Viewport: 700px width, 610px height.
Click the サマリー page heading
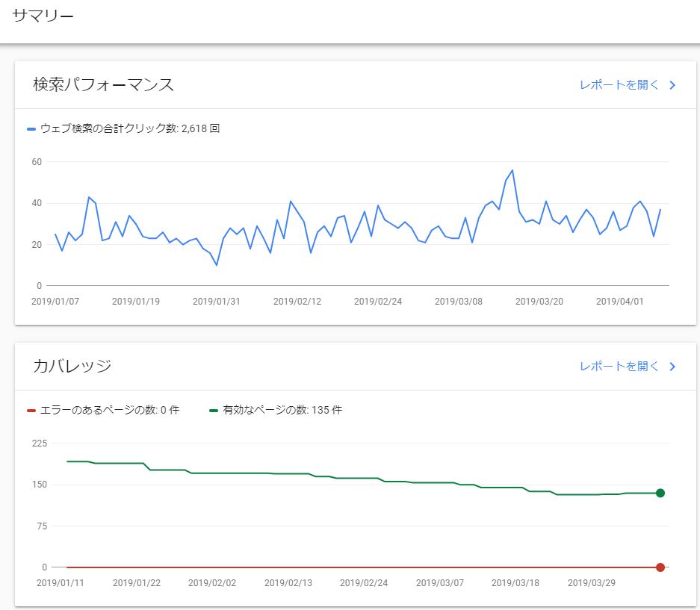(43, 16)
